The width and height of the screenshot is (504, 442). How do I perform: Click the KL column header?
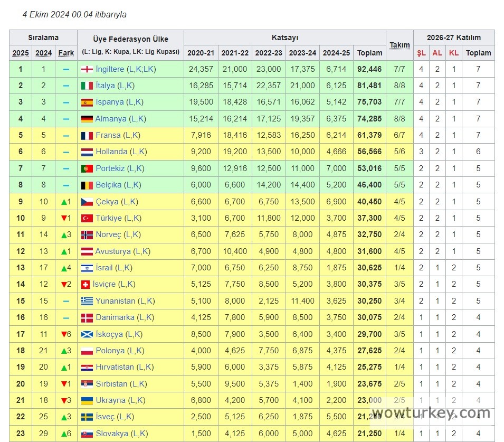pyautogui.click(x=453, y=53)
